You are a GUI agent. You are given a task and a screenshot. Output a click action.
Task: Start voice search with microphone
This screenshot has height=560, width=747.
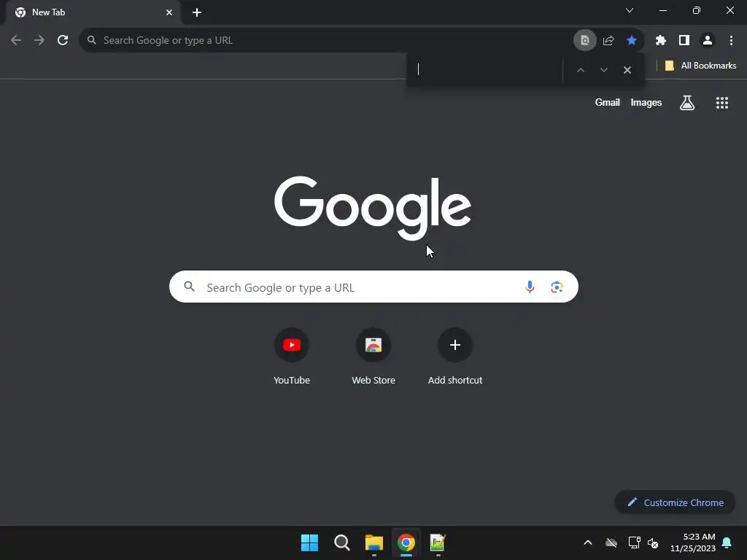tap(530, 287)
